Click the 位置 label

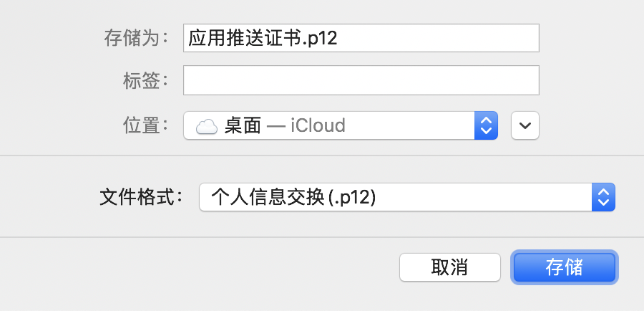tap(146, 125)
